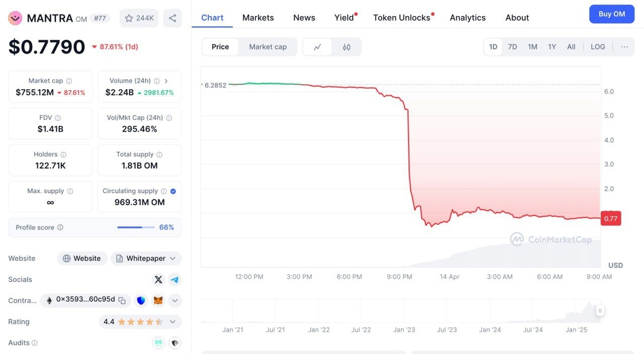Open the Chart tab
Screen dimensions: 644x354
(213, 18)
